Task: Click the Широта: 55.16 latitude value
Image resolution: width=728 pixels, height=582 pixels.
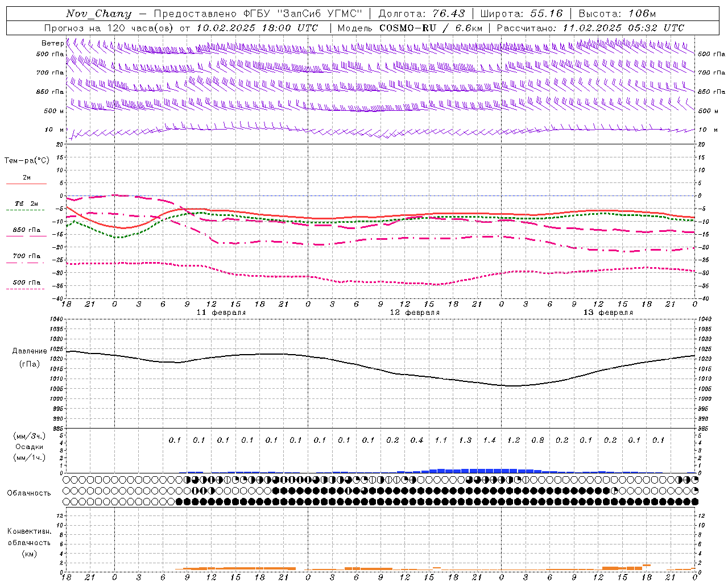Action: coord(522,14)
